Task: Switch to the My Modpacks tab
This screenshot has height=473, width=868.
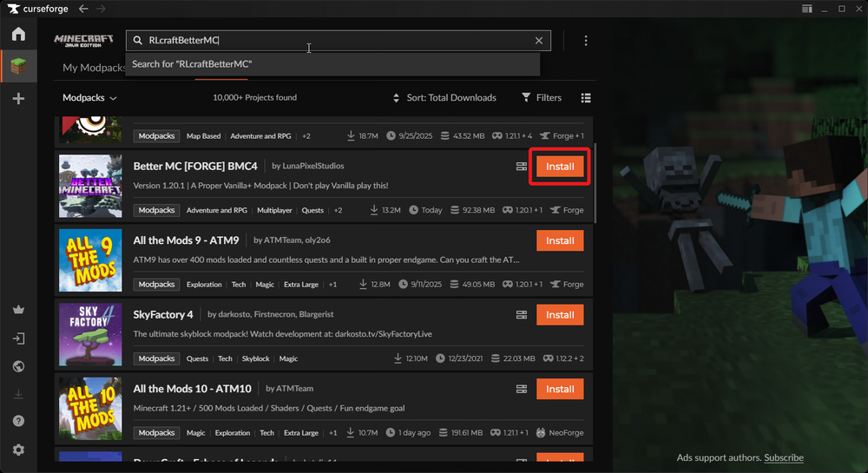Action: 94,68
